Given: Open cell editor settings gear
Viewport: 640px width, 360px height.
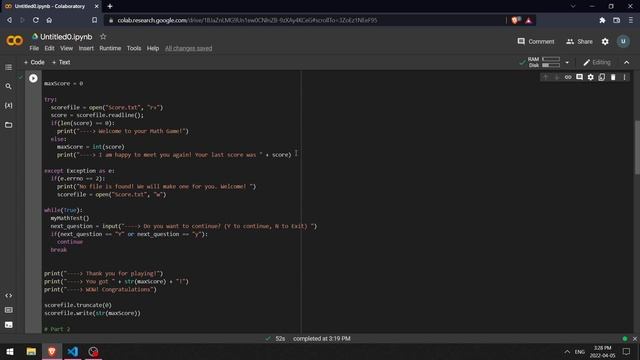Looking at the screenshot, I should click(x=591, y=77).
